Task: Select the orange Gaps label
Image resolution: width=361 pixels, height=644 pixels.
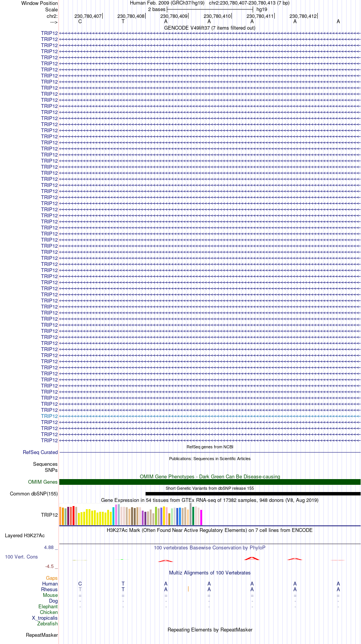Action: point(52,578)
